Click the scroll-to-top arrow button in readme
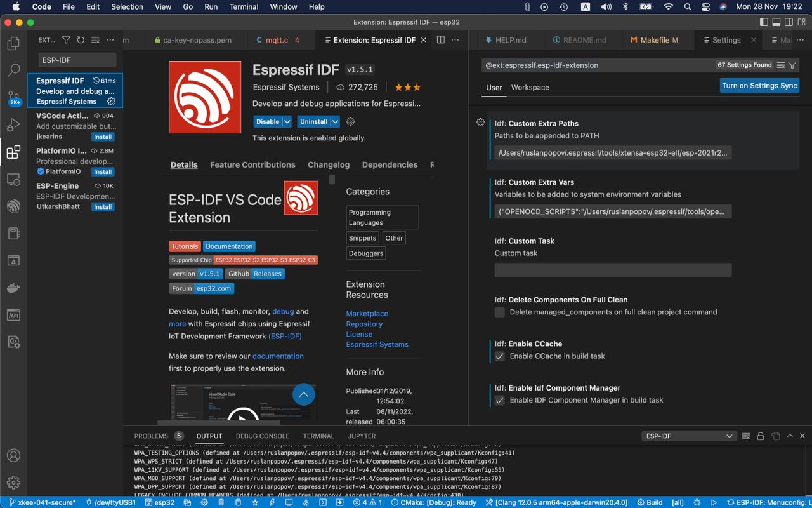 click(x=304, y=395)
